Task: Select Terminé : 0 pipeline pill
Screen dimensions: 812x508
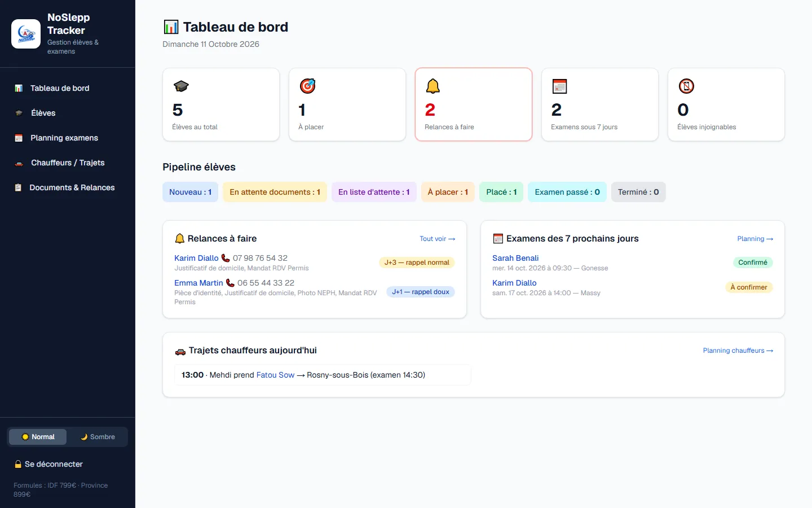Action: pyautogui.click(x=638, y=192)
